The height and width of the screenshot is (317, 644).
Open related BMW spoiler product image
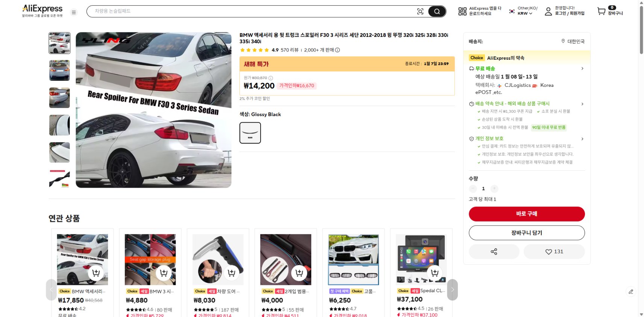tap(82, 259)
